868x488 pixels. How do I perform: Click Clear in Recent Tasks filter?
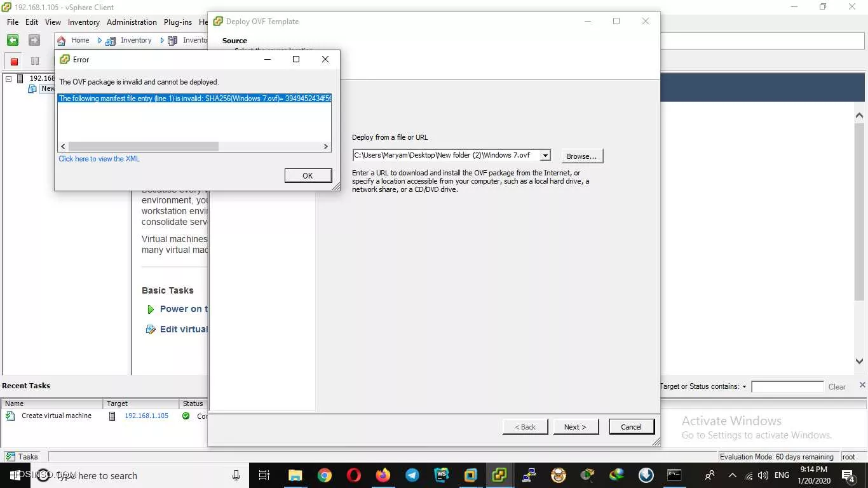point(837,387)
